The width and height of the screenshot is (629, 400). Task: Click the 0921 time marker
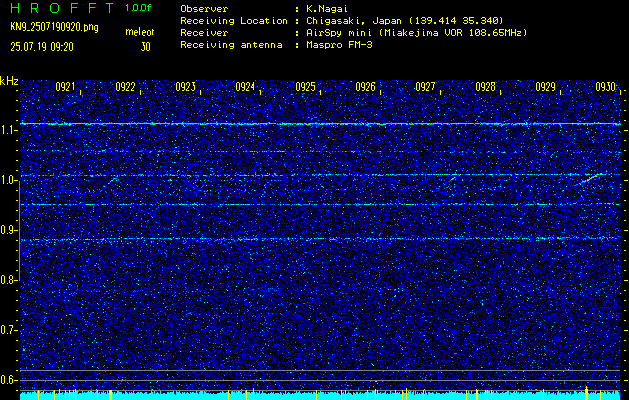coord(65,87)
